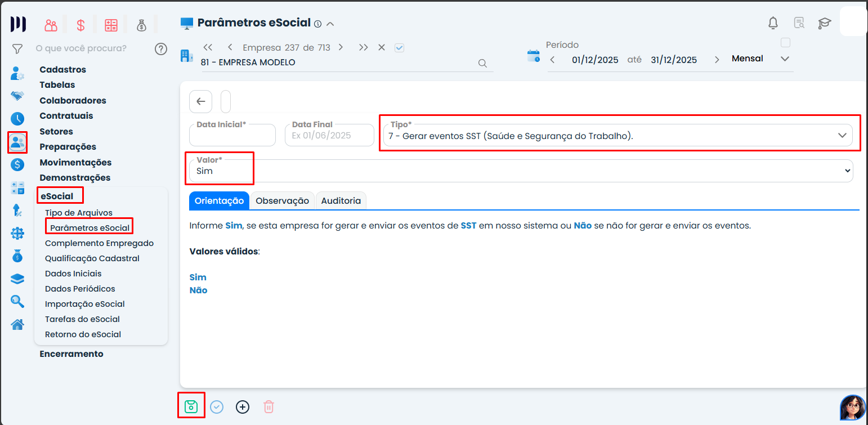Screen dimensions: 868x425
Task: Save the record with the green disk icon
Action: 191,406
